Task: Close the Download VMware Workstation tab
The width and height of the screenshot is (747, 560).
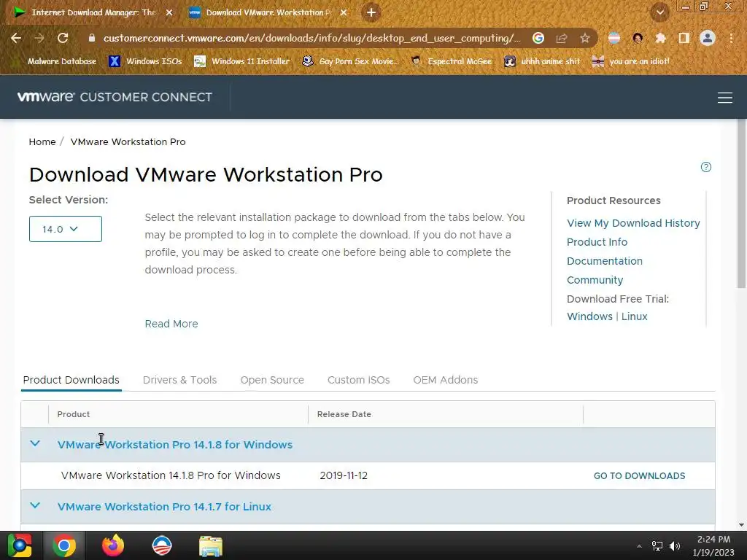Action: pos(344,12)
